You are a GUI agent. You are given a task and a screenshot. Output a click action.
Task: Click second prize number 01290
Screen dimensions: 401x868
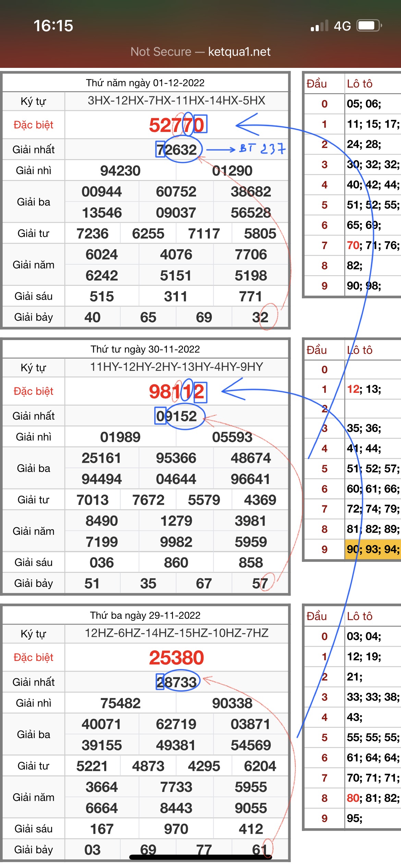232,171
